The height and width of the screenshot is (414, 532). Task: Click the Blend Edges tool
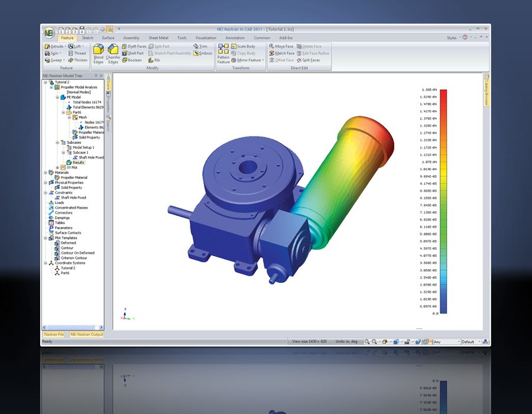pos(98,54)
